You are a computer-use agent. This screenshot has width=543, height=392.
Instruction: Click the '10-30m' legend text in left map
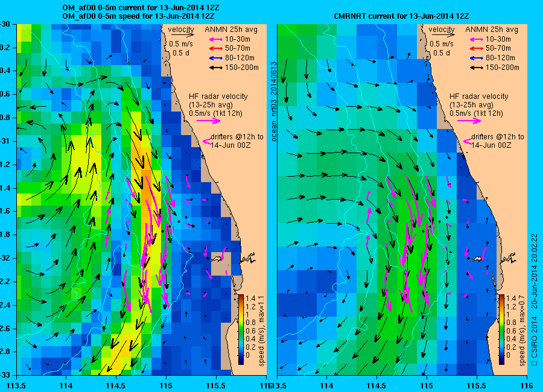237,39
